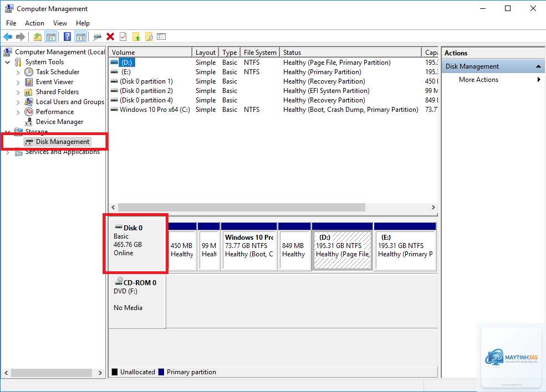This screenshot has width=546, height=392.
Task: Expand Services and Applications node
Action: pos(8,152)
